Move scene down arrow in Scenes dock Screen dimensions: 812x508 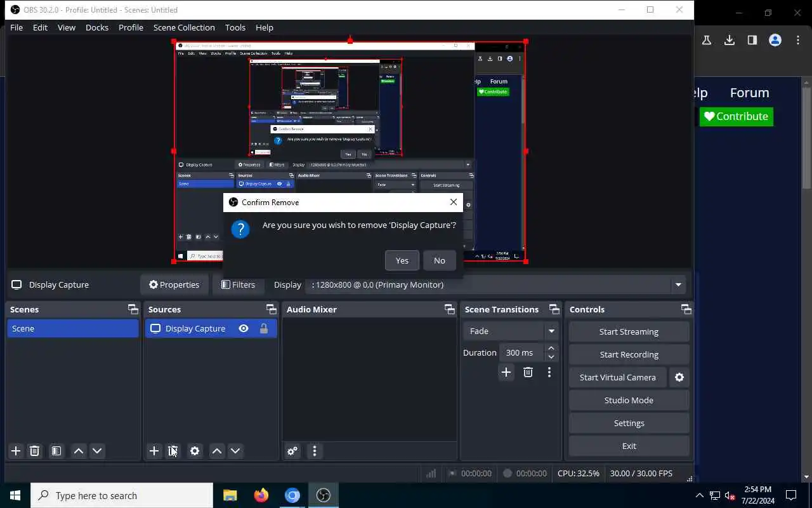[x=97, y=451]
